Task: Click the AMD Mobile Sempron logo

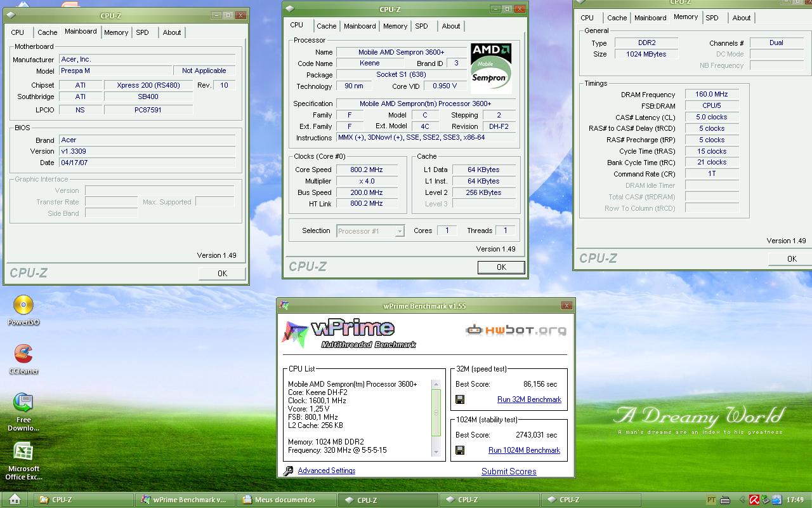Action: tap(491, 69)
